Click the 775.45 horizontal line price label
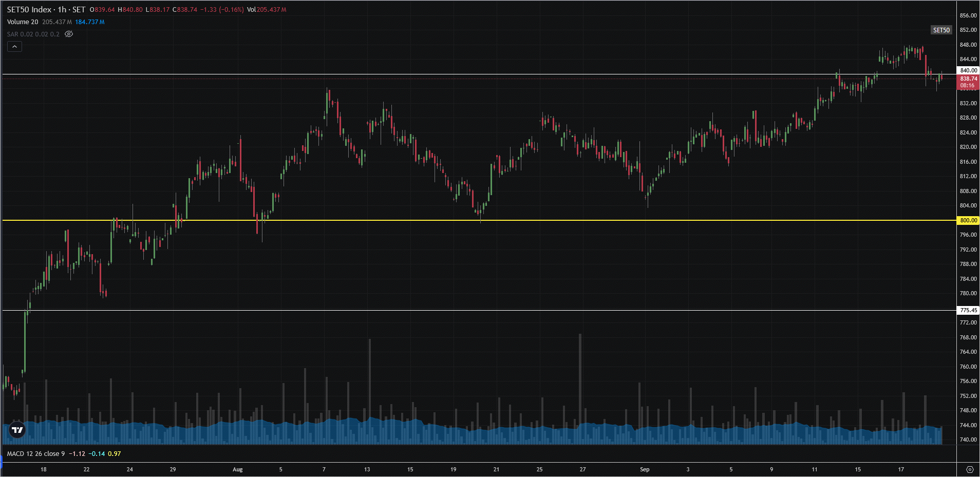This screenshot has height=477, width=980. 968,310
